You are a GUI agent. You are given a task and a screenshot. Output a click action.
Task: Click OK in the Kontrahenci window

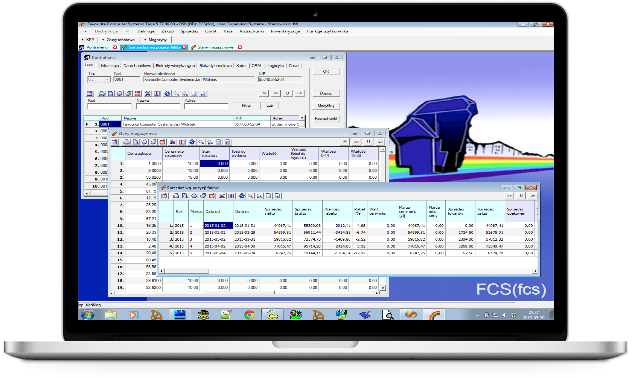[326, 71]
